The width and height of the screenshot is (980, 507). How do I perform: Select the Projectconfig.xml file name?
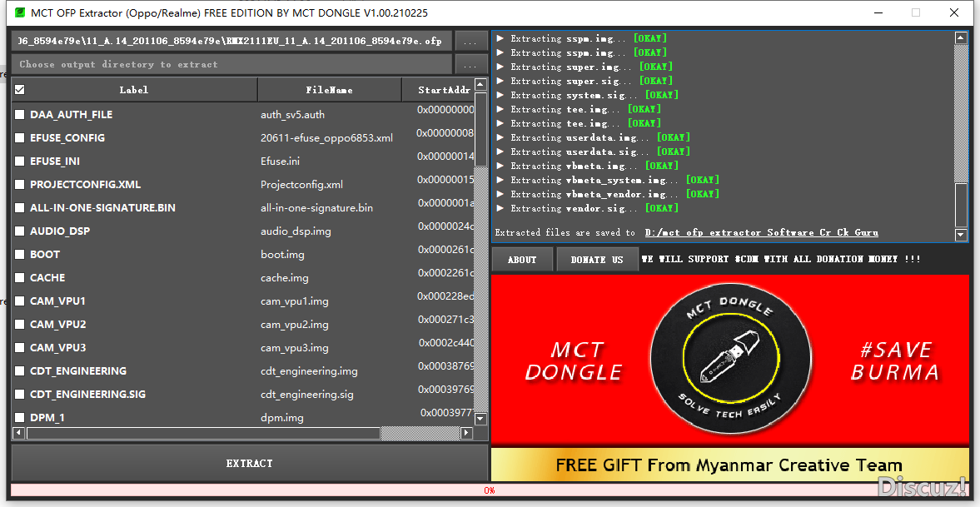click(302, 185)
